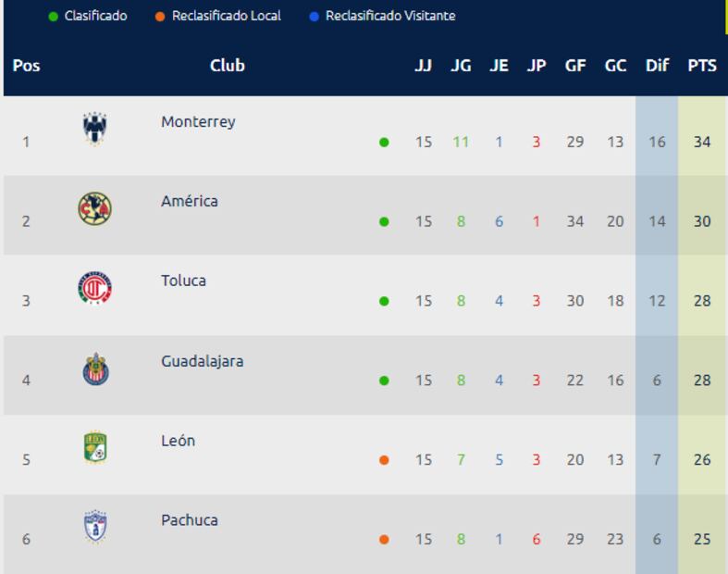Sort table by Dif column header
The height and width of the screenshot is (574, 728).
(x=657, y=66)
